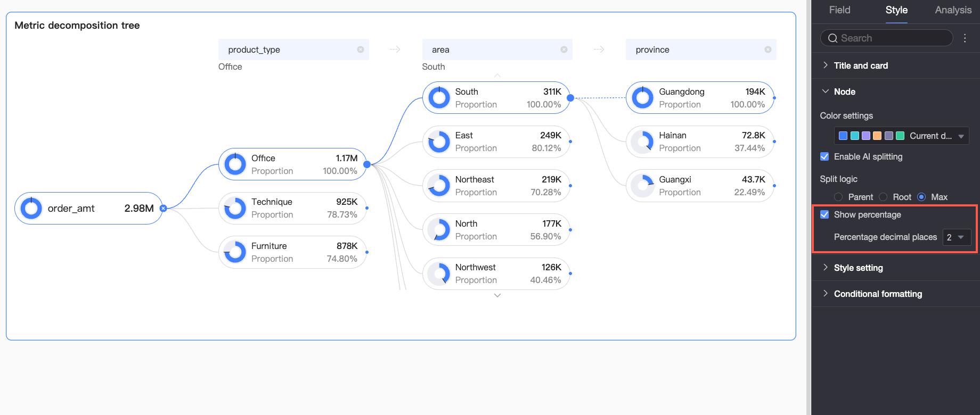Screen dimensions: 980x415
Task: Expand the Hainan node's small dot
Action: point(774,142)
